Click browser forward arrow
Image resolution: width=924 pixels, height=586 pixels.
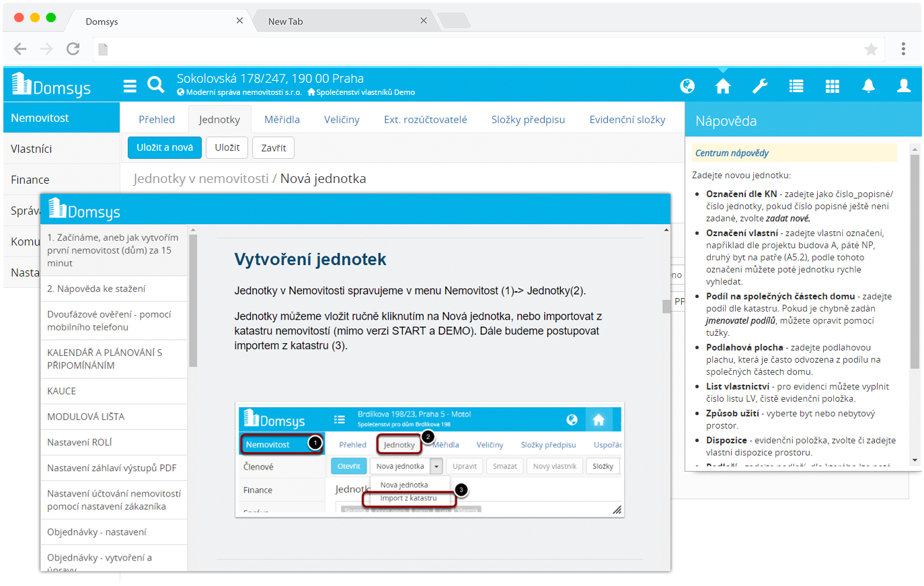click(x=46, y=48)
